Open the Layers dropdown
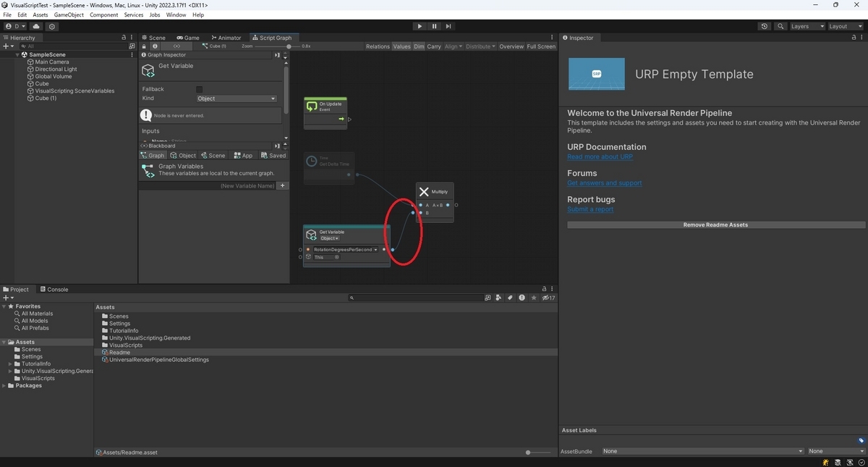This screenshot has height=467, width=868. click(807, 26)
